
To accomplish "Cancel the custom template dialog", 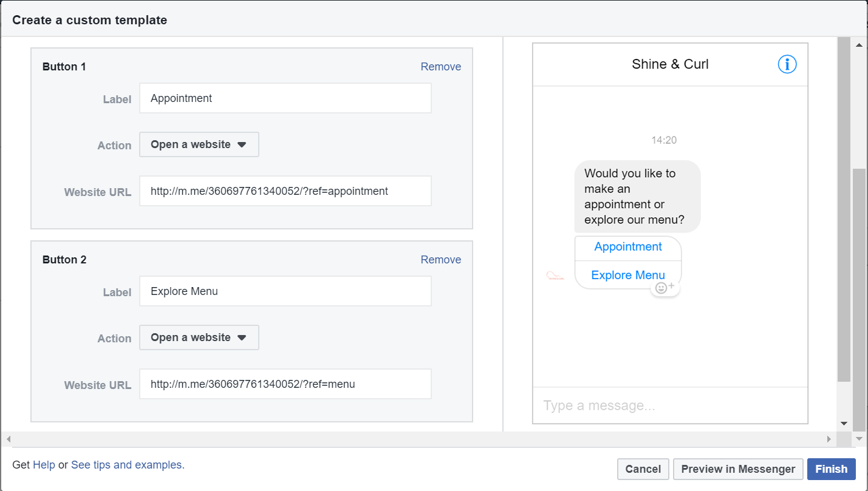I will 643,469.
